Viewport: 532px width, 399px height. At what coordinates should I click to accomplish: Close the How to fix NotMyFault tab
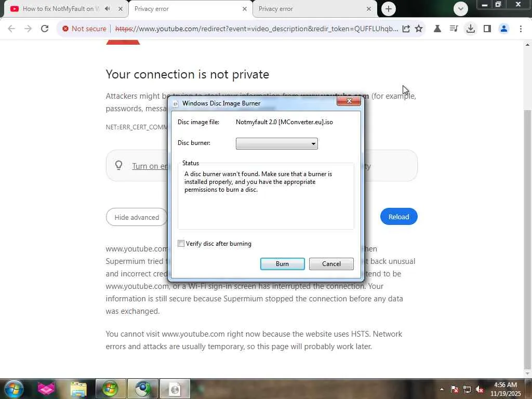(x=120, y=9)
